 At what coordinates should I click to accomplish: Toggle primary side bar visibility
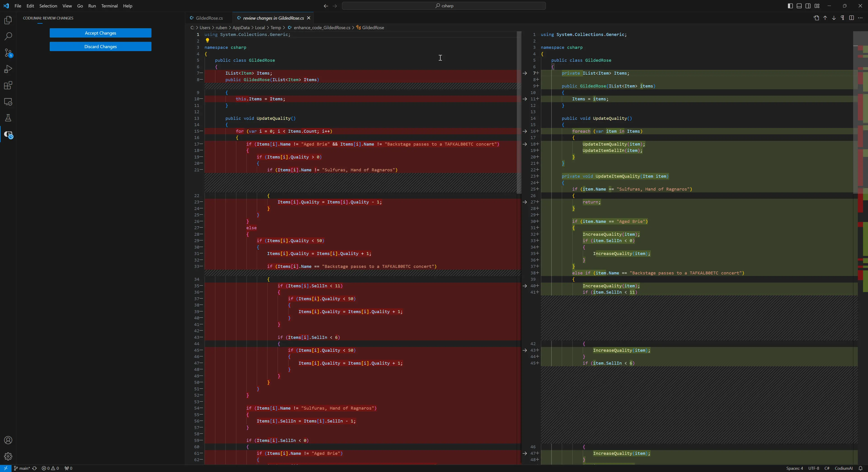790,6
